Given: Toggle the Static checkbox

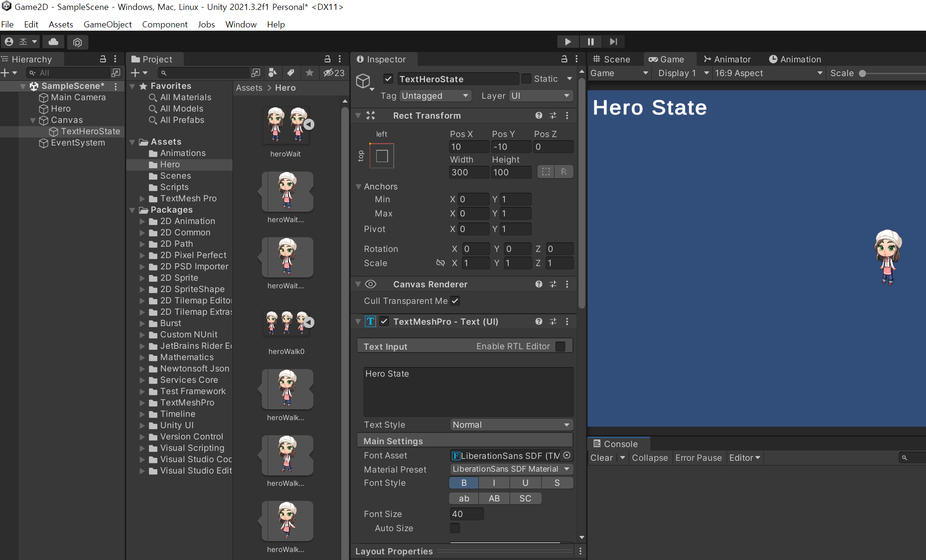Looking at the screenshot, I should tap(526, 79).
